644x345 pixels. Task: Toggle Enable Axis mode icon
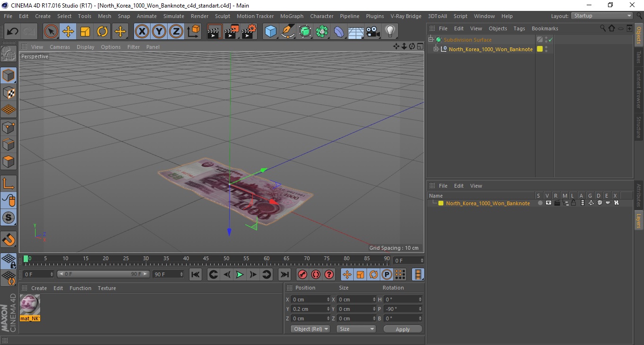(x=9, y=183)
